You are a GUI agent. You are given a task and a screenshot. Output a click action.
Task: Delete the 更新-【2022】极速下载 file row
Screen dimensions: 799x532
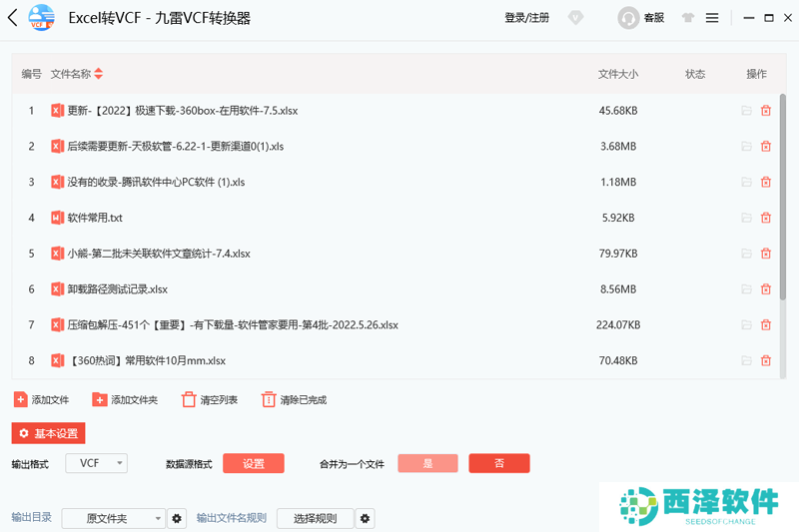click(x=766, y=111)
